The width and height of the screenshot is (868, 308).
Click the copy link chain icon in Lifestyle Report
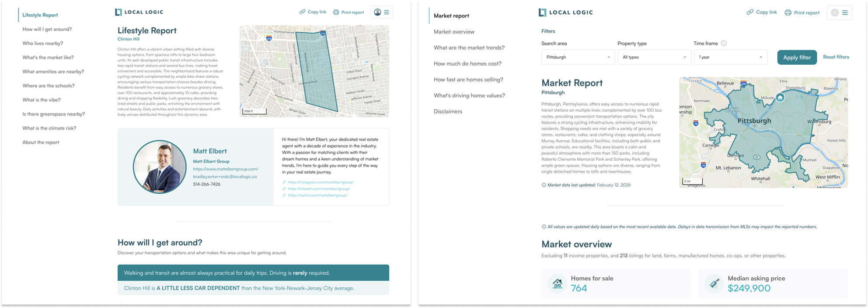click(x=302, y=12)
